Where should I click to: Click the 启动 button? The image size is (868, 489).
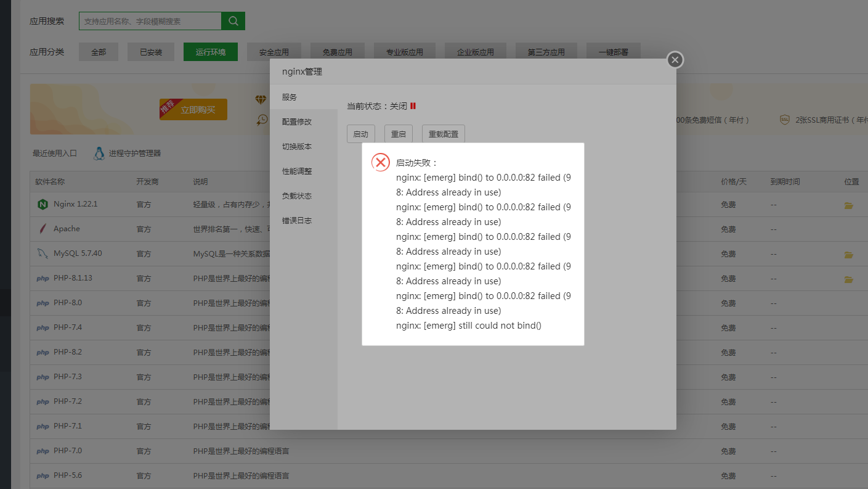(x=361, y=134)
